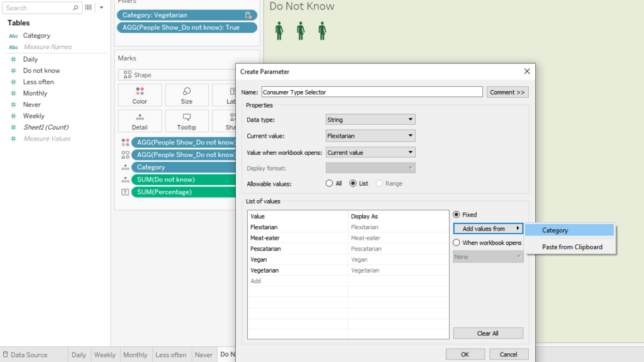Switch to the Daily sheet tab
This screenshot has height=362, width=644.
click(x=79, y=354)
